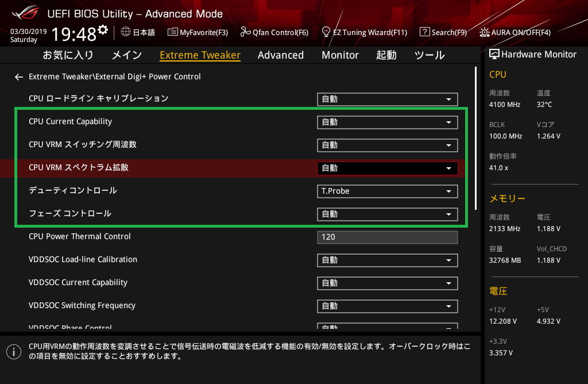Screen dimensions: 588x384
Task: Select VDDSOC Switching Frequency label
Action: 82,306
